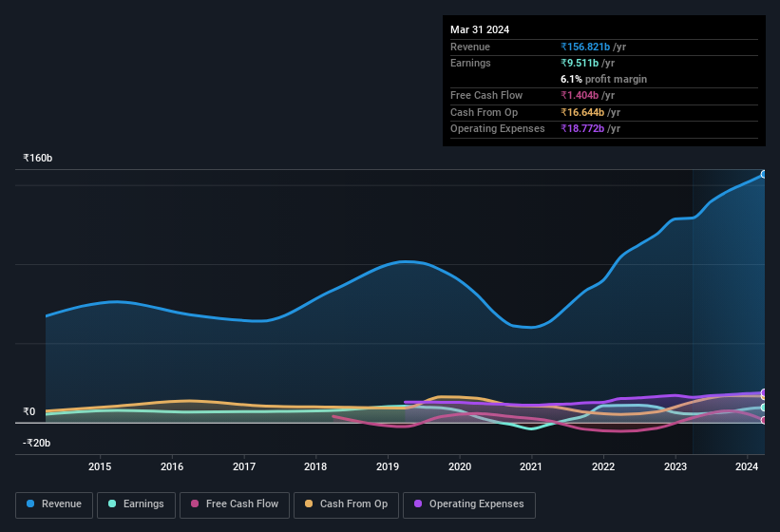Click the ₹156.821b revenue value in tooltip
This screenshot has width=780, height=532.
pos(585,47)
